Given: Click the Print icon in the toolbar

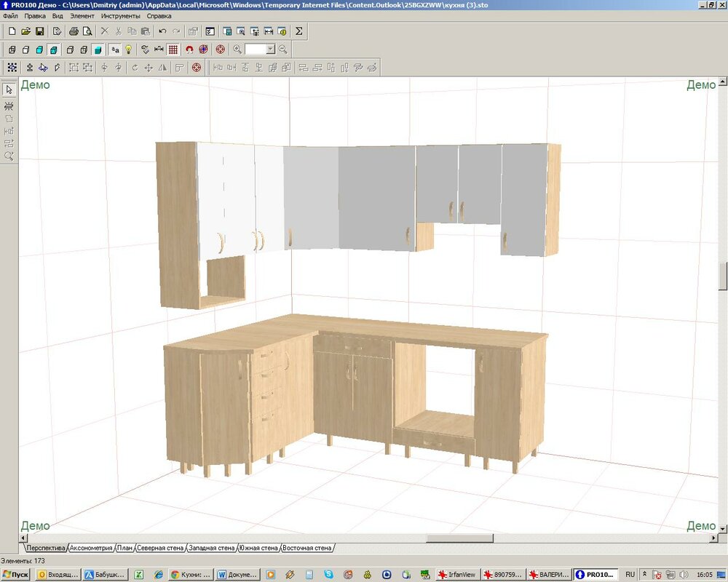Looking at the screenshot, I should 74,31.
